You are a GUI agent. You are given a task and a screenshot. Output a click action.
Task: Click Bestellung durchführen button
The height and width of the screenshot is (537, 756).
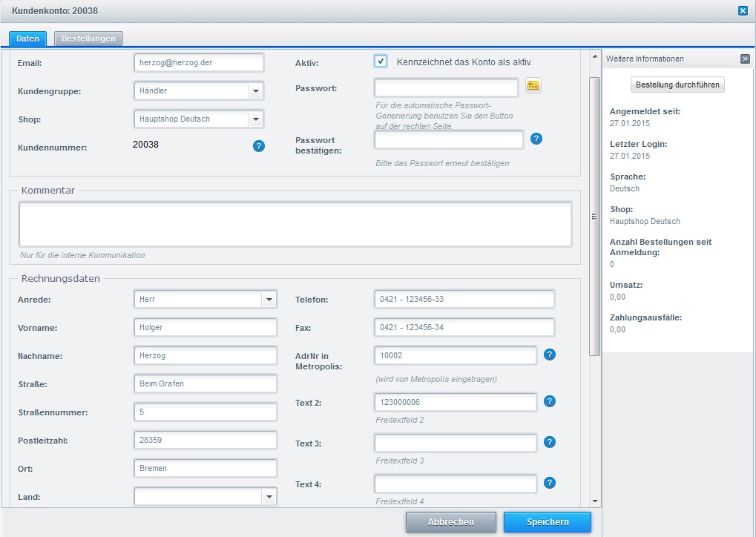pos(677,85)
